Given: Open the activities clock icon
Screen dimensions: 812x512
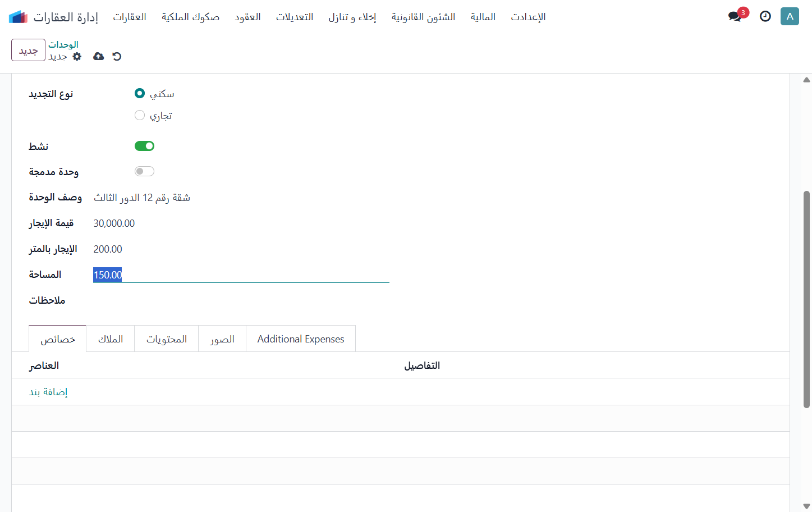Looking at the screenshot, I should pyautogui.click(x=765, y=16).
